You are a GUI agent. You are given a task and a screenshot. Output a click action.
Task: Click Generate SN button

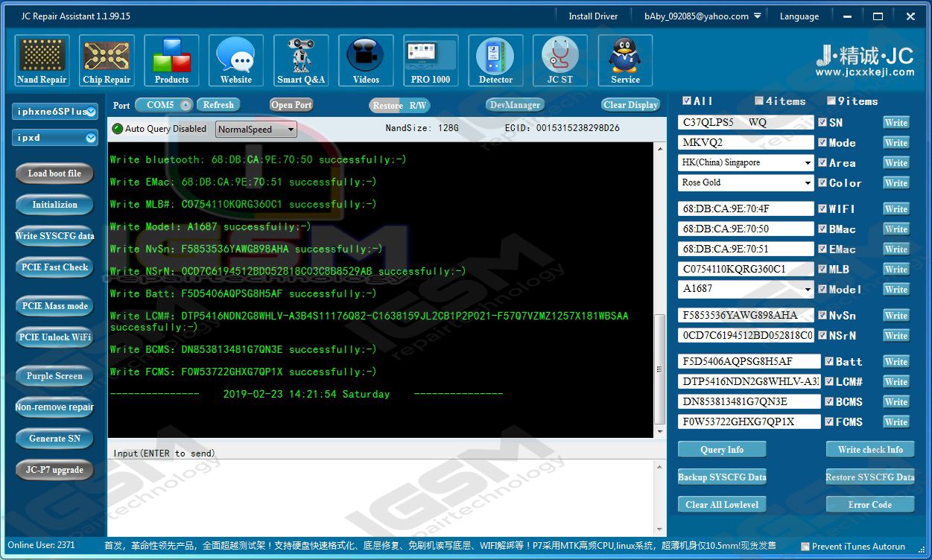54,439
